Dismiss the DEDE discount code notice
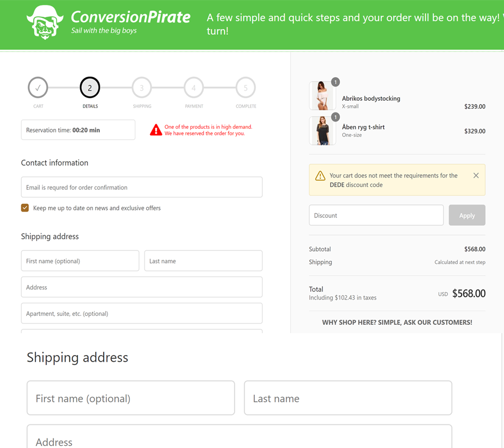504x448 pixels. [x=476, y=175]
